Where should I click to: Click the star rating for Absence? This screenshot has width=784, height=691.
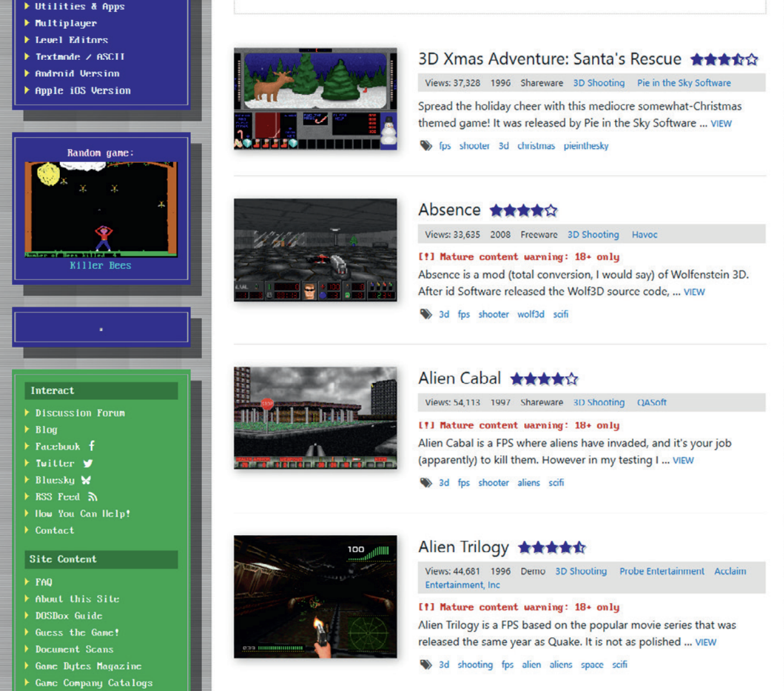click(x=523, y=210)
